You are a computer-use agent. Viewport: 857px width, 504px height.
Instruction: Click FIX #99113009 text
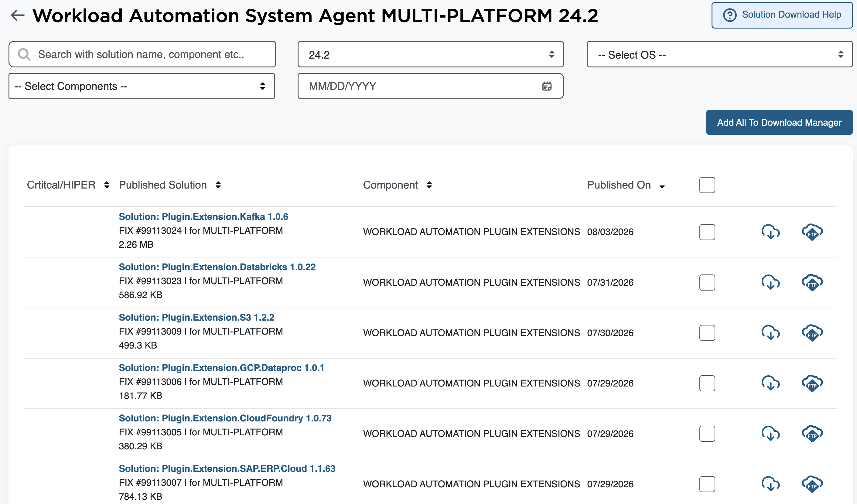[x=150, y=331]
